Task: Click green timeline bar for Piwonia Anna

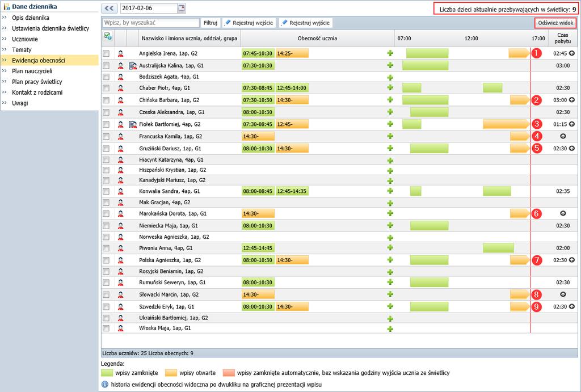Action: pos(498,248)
